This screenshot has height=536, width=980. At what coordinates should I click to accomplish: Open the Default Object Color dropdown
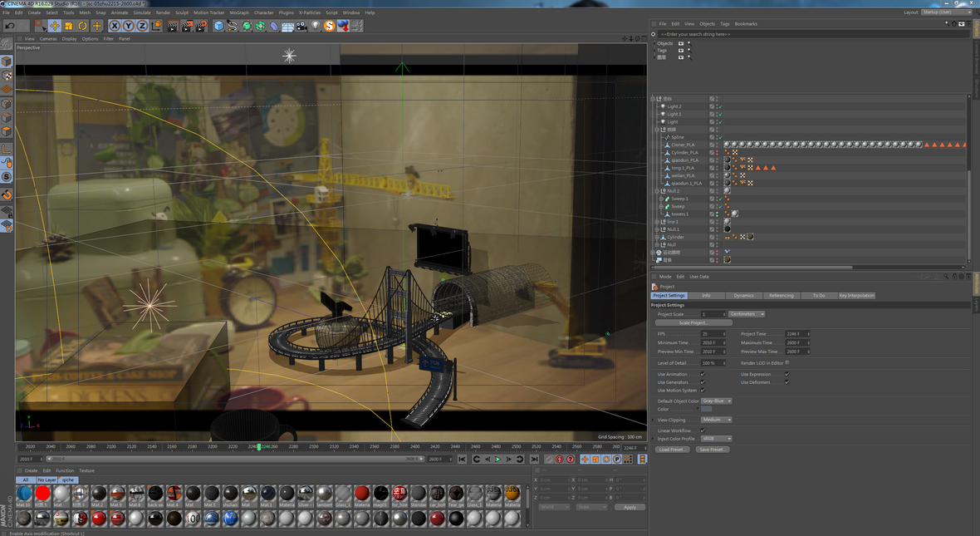(x=716, y=401)
